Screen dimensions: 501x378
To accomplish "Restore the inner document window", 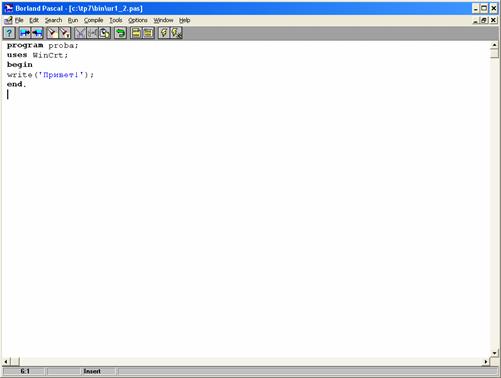I will 484,20.
